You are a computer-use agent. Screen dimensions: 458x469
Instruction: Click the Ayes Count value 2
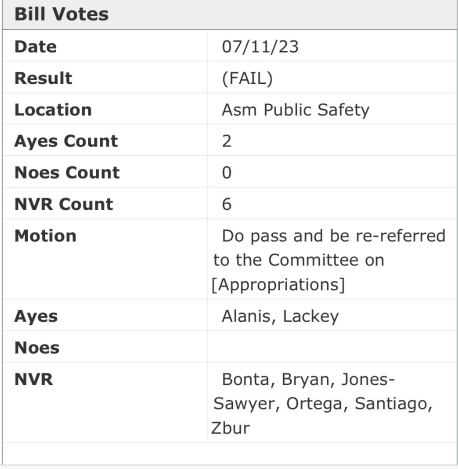pyautogui.click(x=227, y=141)
